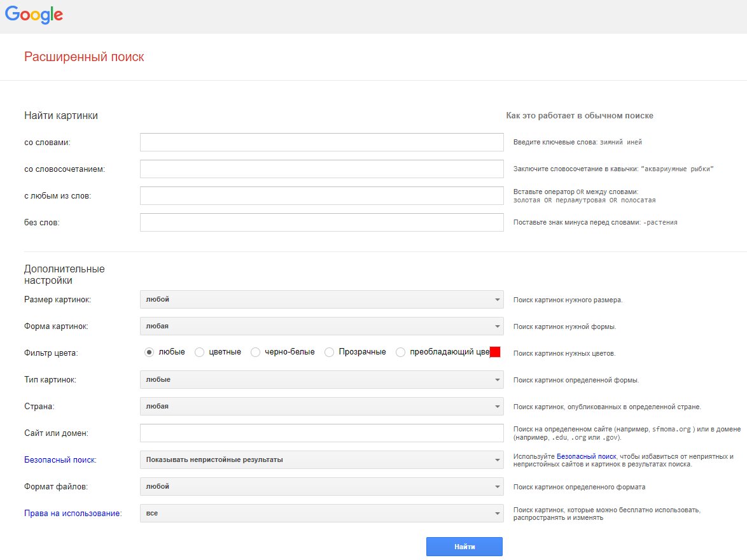
Task: Open the red dominant color swatch
Action: 495,352
